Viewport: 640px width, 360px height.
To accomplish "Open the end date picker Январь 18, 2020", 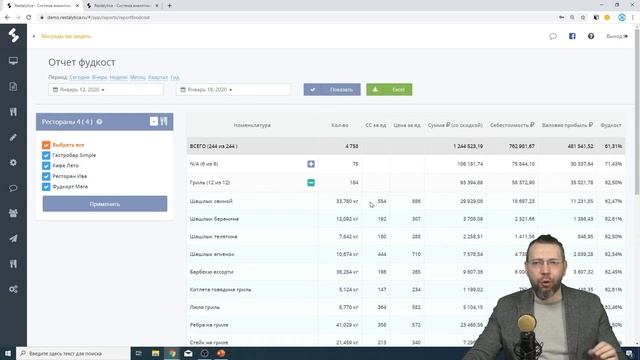I will point(233,89).
